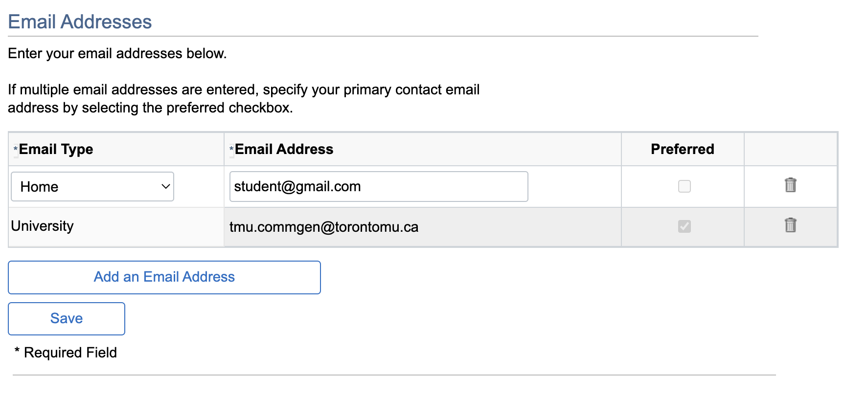The height and width of the screenshot is (398, 868).
Task: Open the Home email type dropdown
Action: click(92, 186)
